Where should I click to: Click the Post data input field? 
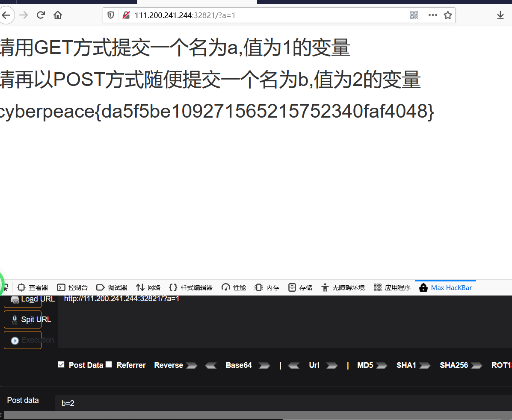(171, 402)
